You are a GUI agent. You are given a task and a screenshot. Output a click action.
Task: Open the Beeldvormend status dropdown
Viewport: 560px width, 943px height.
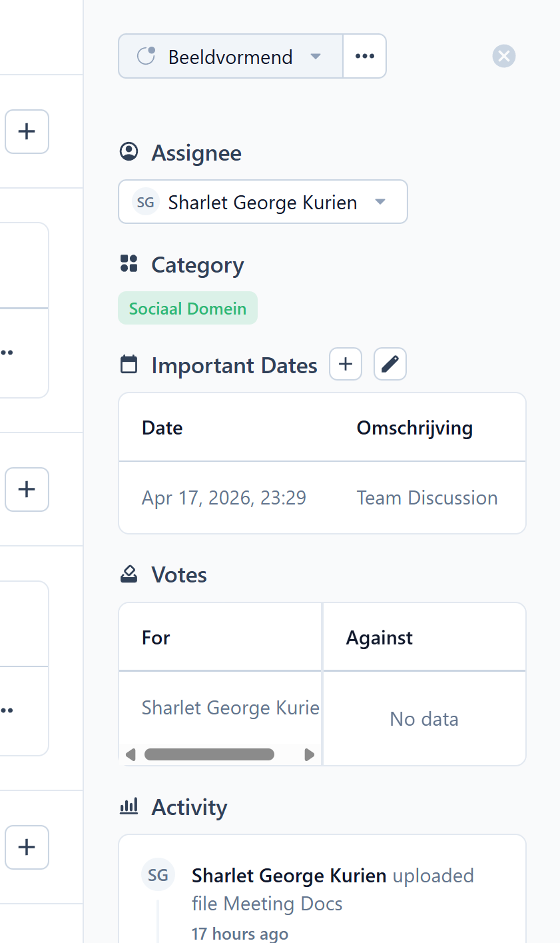point(230,56)
